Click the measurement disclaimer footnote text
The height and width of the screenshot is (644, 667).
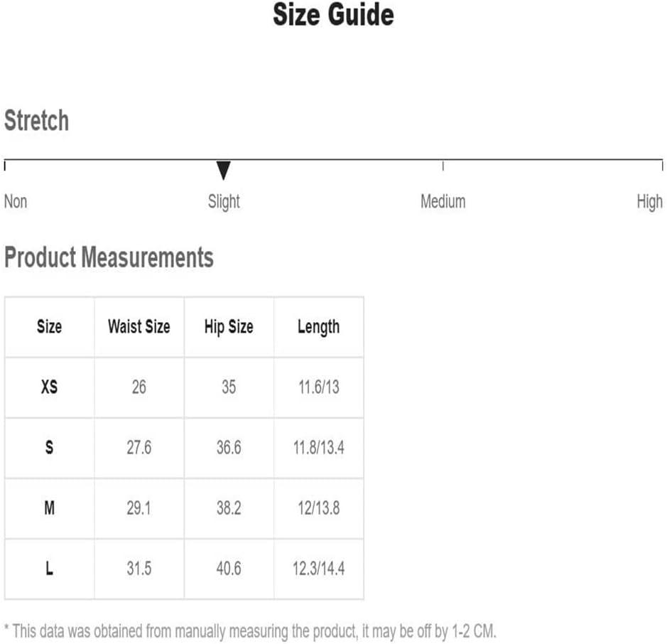250,631
